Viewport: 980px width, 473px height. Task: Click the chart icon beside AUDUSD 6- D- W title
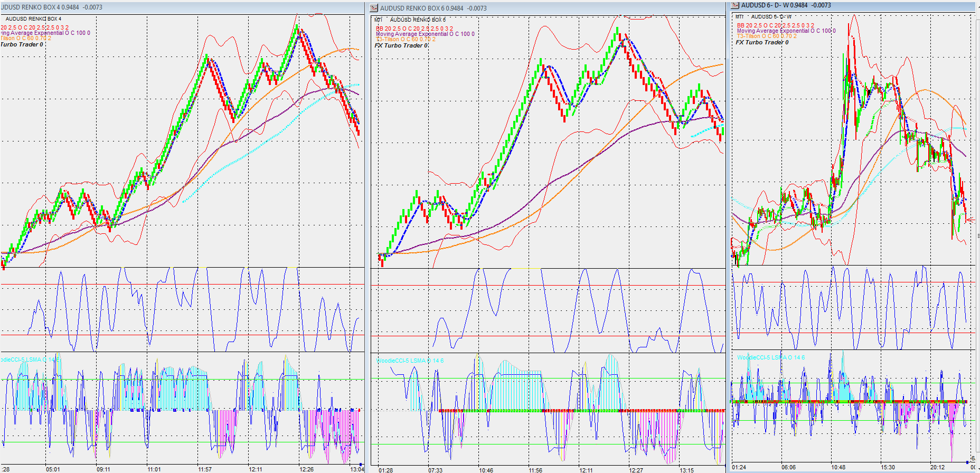(x=735, y=5)
